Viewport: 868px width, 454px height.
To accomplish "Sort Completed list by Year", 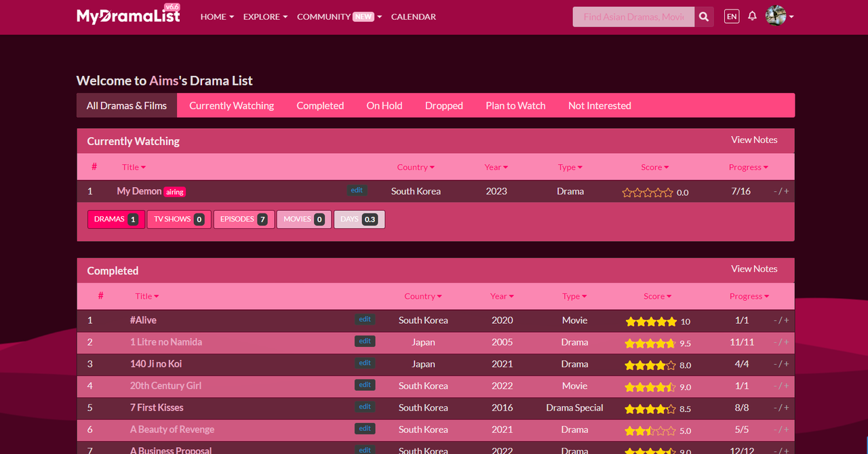I will point(502,296).
